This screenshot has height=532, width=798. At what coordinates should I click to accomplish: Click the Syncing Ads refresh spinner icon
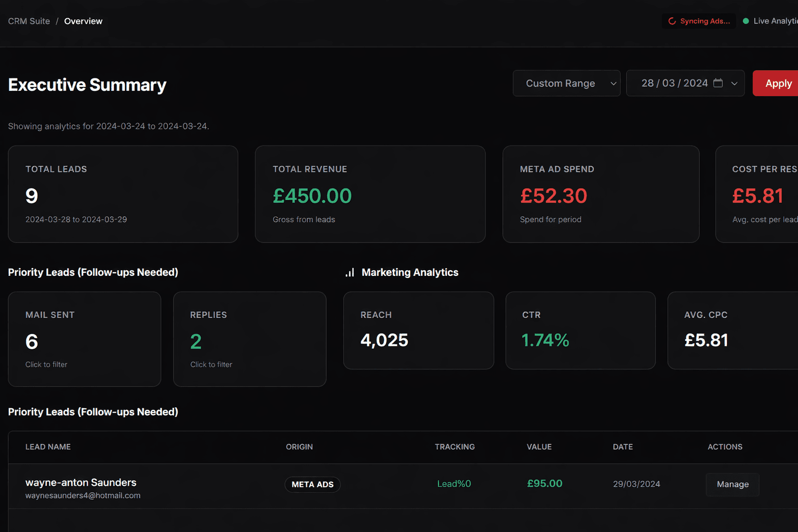point(672,21)
